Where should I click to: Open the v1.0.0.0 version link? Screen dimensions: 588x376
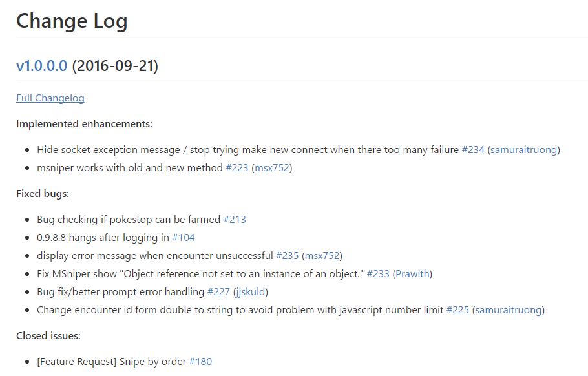[41, 66]
